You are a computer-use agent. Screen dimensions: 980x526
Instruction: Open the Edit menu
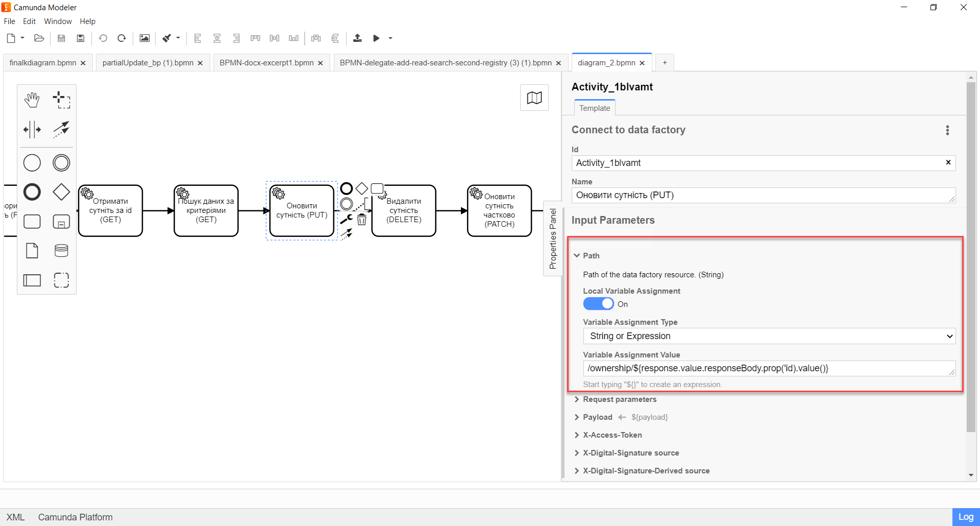[x=29, y=21]
